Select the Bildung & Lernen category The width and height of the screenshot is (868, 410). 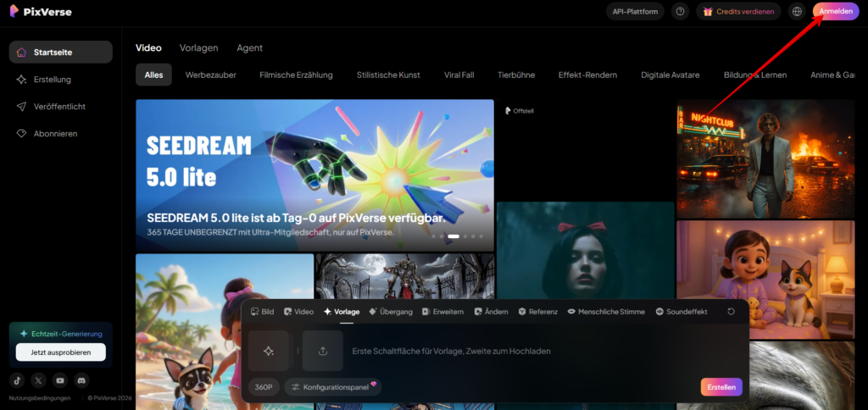[755, 75]
